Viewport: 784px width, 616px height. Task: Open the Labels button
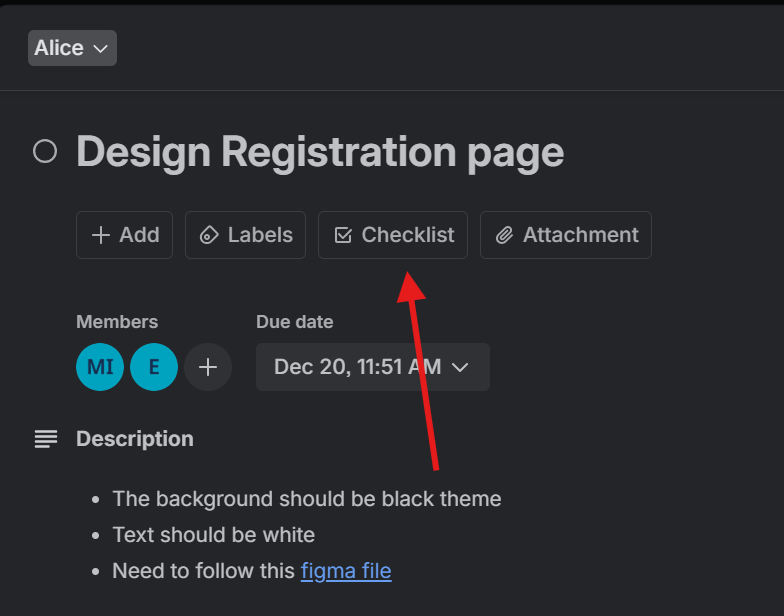246,235
